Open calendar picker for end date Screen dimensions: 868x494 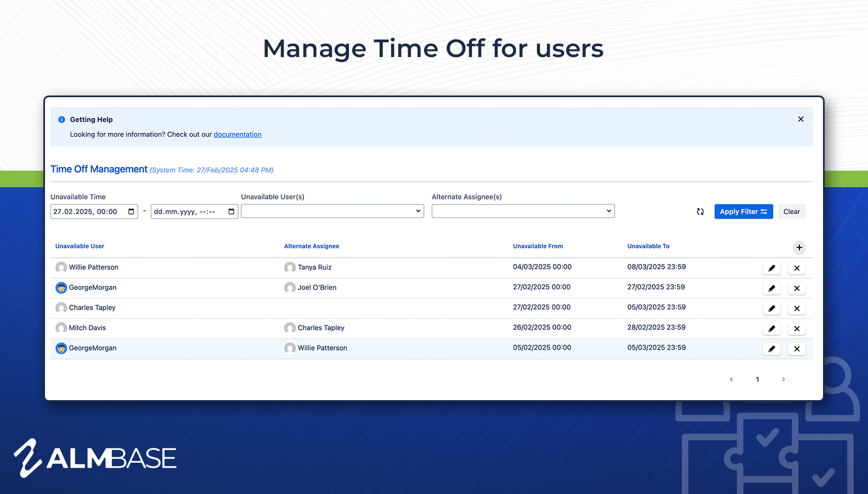(232, 212)
